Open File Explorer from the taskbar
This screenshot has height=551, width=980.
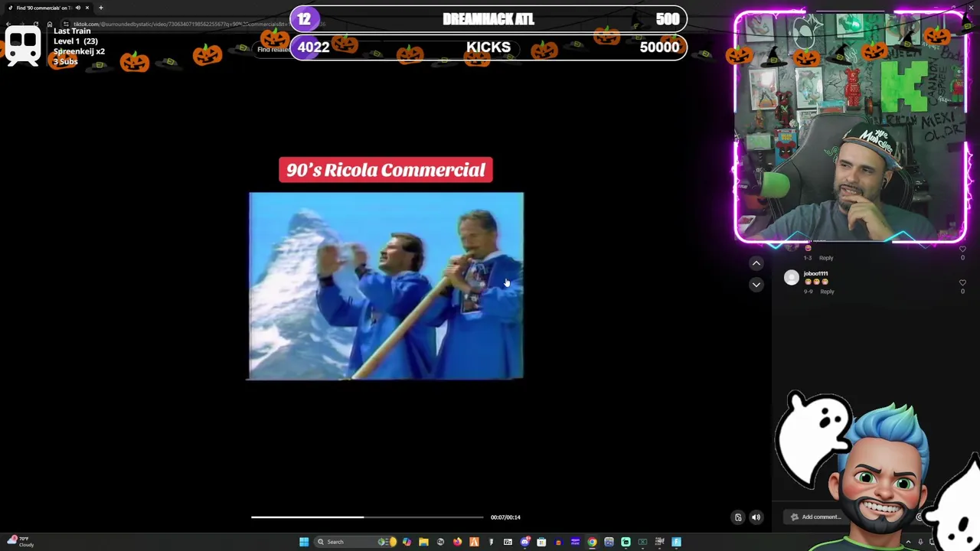[423, 542]
